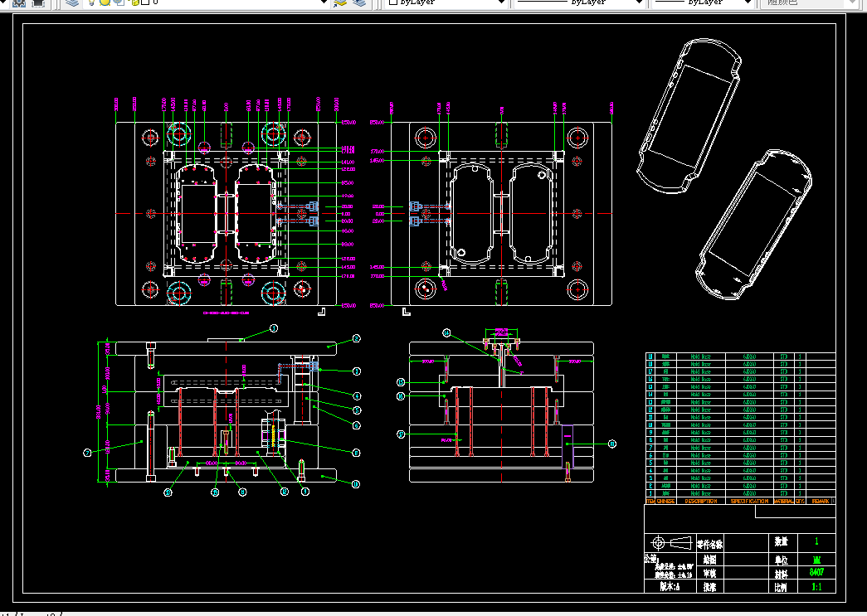
Task: Click the green 1:1 scale value
Action: click(816, 587)
